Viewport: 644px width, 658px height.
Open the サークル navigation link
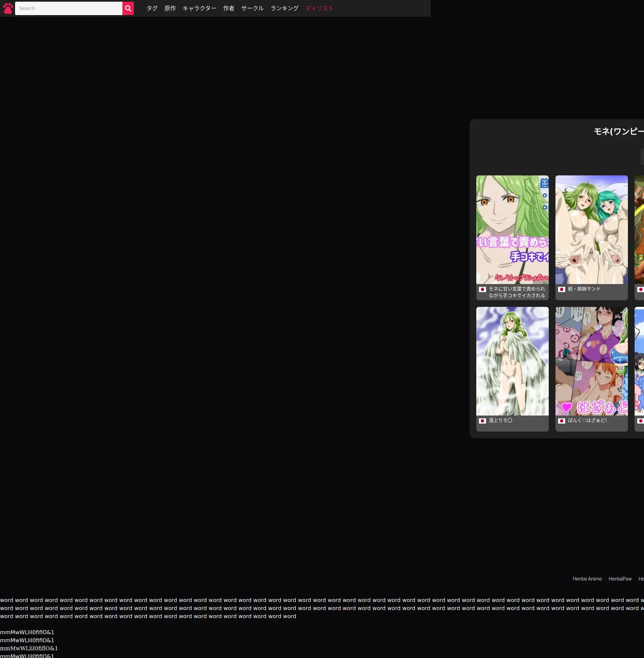(x=252, y=8)
